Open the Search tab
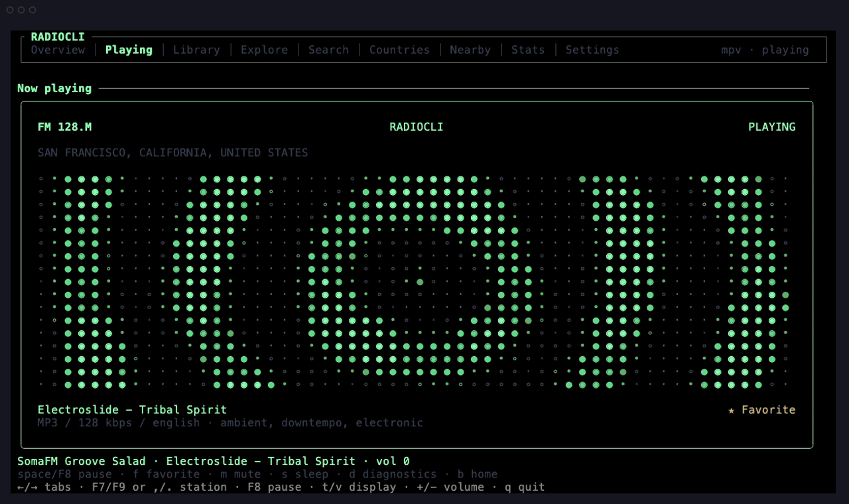This screenshot has height=504, width=849. coord(328,50)
